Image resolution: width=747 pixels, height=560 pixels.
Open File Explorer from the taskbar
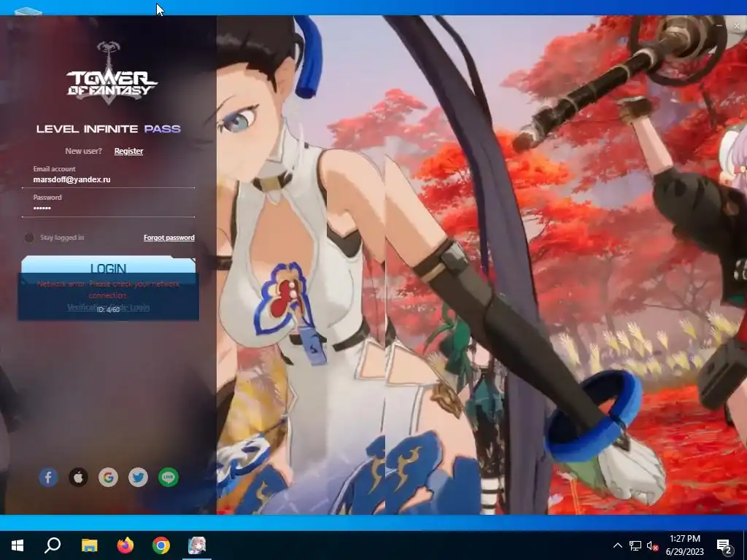pos(89,545)
